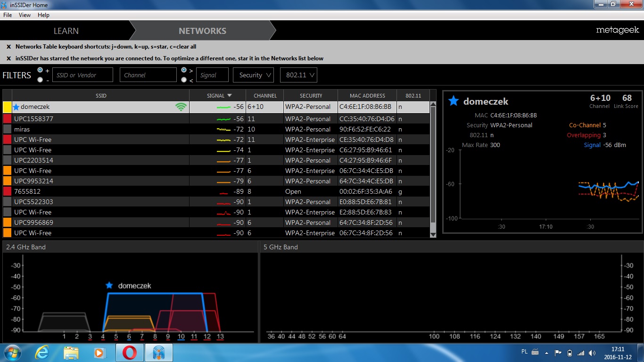This screenshot has height=362, width=644.
Task: Open the Help menu
Action: point(43,15)
